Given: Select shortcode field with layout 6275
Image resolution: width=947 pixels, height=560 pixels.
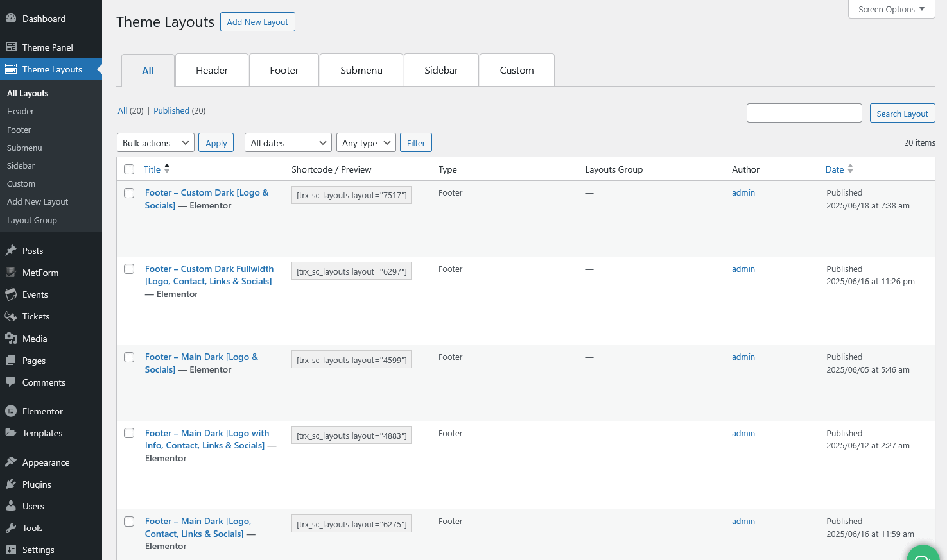Looking at the screenshot, I should tap(351, 524).
